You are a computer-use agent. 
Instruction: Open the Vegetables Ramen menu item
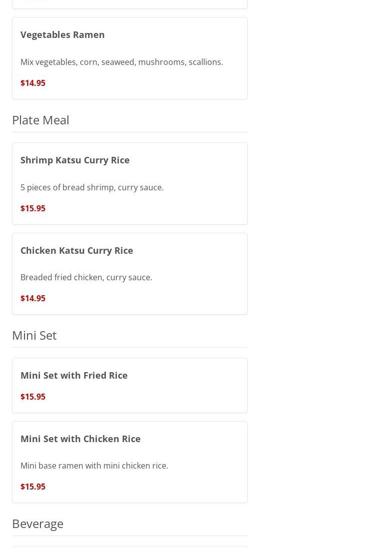click(62, 34)
